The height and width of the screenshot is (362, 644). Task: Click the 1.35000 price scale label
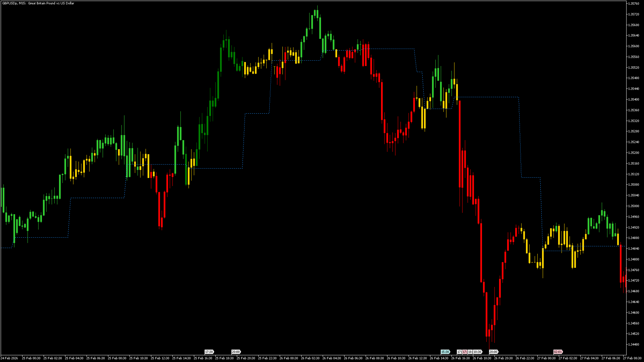coord(633,206)
